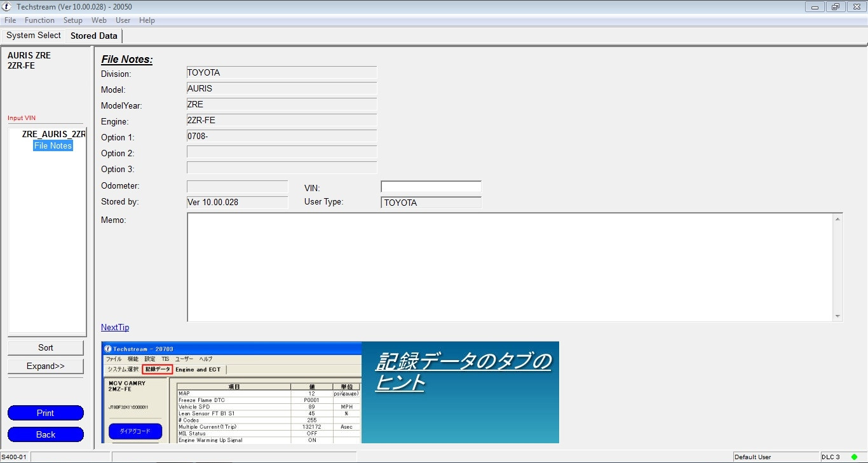Image resolution: width=868 pixels, height=463 pixels.
Task: Click into the VIN input field
Action: 431,187
